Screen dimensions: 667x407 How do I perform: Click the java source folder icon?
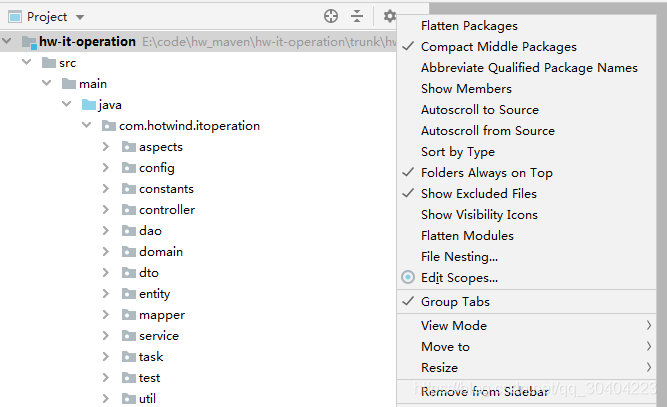coord(88,105)
